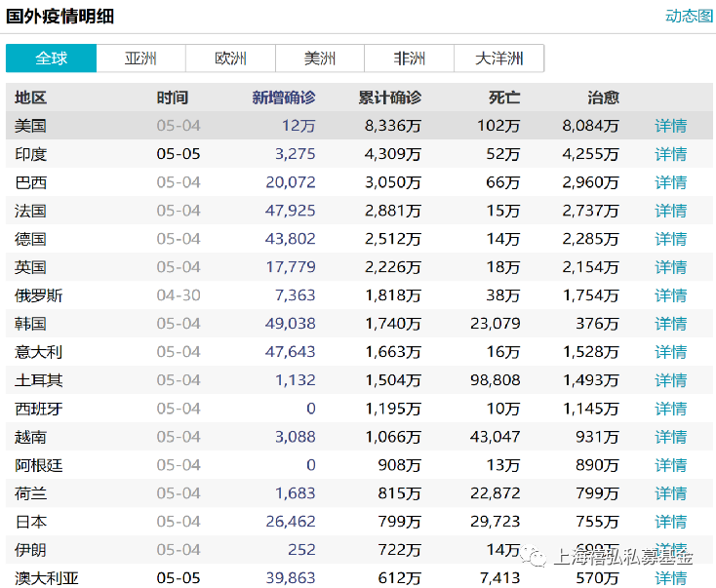Image resolution: width=716 pixels, height=588 pixels.
Task: Open 详情 for 俄罗斯
Action: click(x=671, y=295)
